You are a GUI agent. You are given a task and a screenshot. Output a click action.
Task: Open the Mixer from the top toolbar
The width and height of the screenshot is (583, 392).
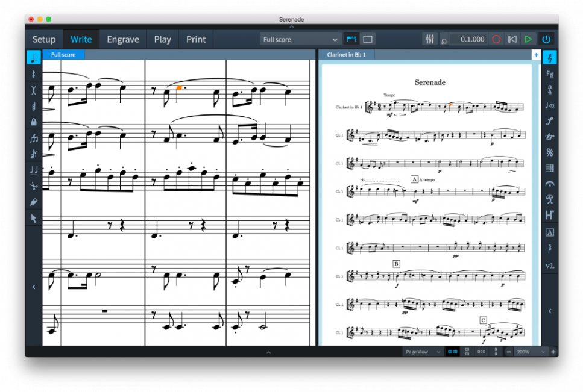[x=430, y=39]
